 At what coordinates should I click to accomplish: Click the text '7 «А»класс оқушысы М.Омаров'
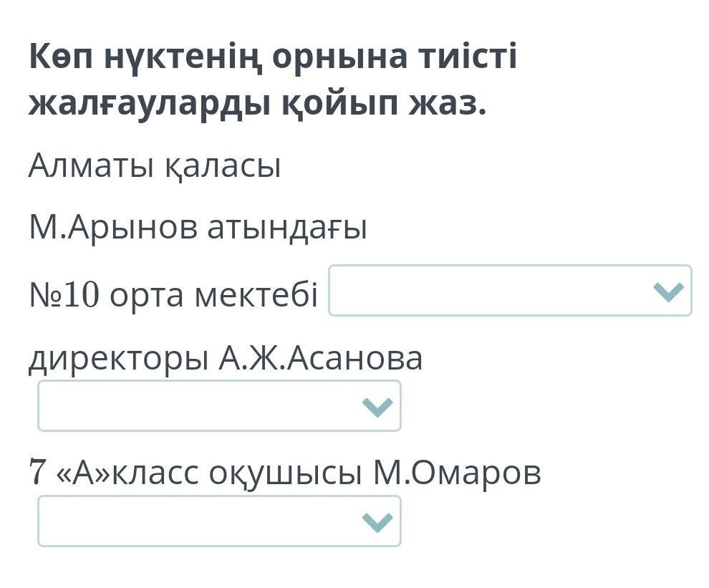pyautogui.click(x=285, y=473)
